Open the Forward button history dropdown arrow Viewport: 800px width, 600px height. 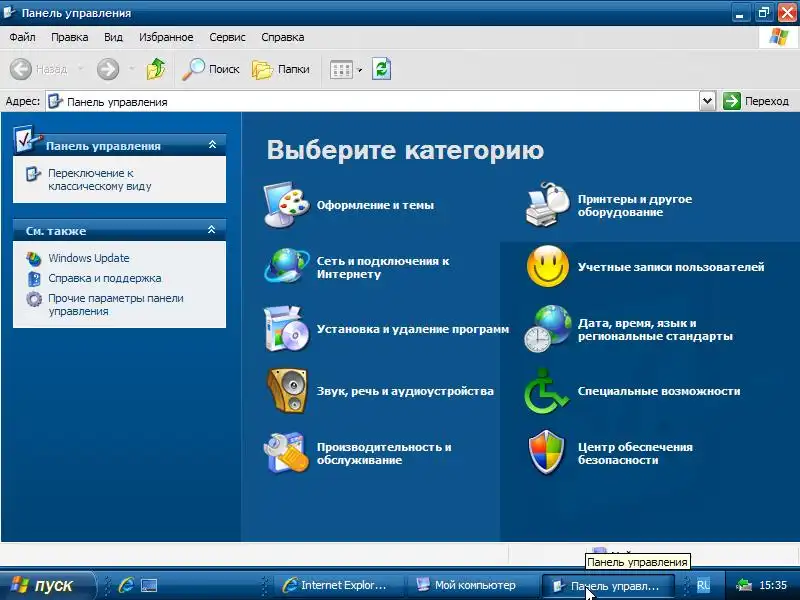coord(131,69)
